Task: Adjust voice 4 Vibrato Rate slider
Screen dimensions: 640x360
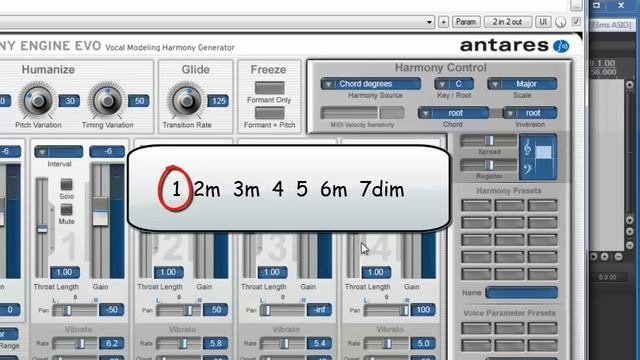Action: point(386,344)
